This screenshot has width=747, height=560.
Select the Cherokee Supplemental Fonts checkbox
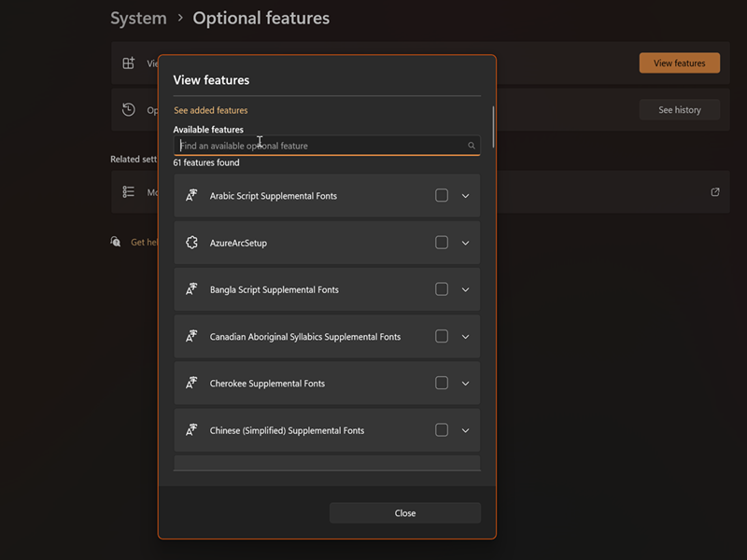(442, 384)
